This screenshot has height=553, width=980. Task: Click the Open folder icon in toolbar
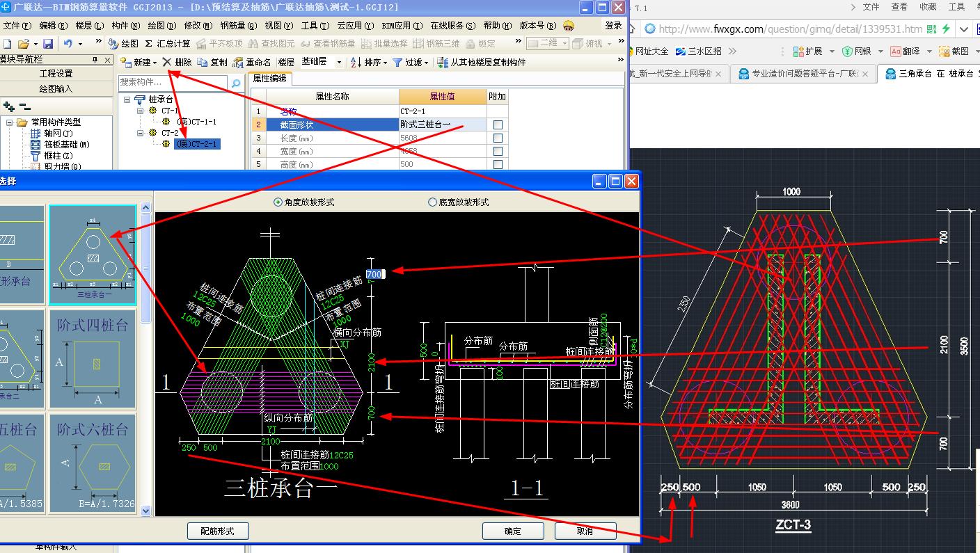click(24, 43)
